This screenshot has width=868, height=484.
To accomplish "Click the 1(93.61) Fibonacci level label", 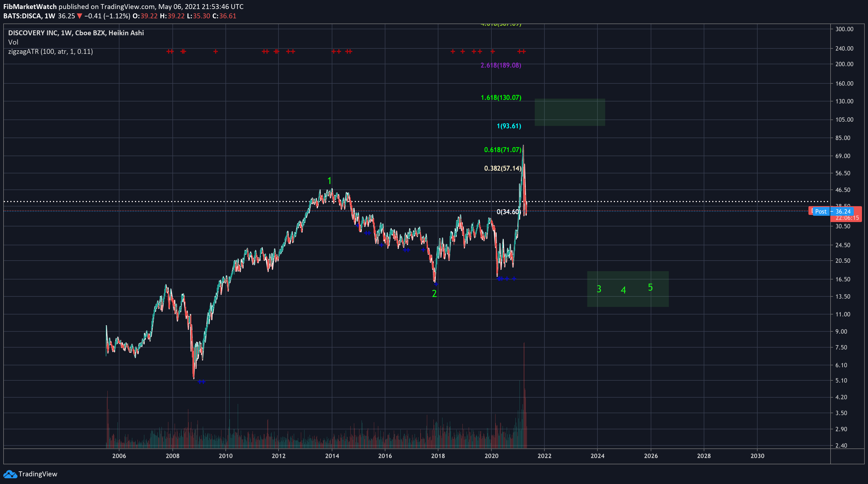I will [509, 126].
